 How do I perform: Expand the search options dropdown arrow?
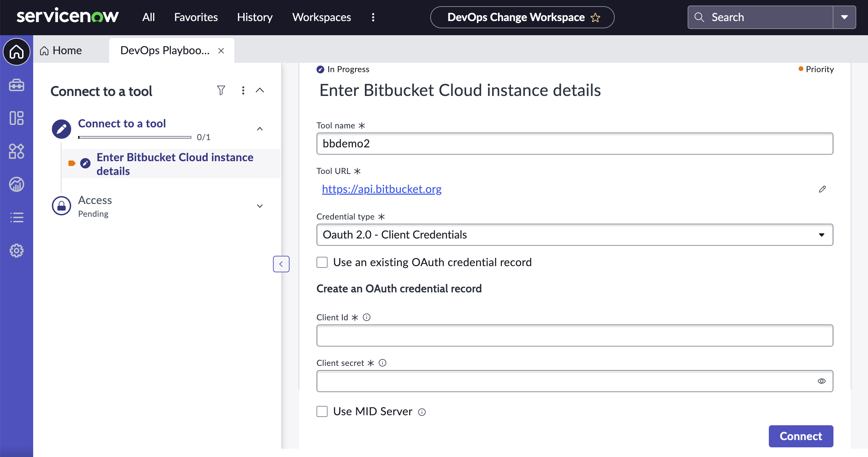tap(845, 17)
